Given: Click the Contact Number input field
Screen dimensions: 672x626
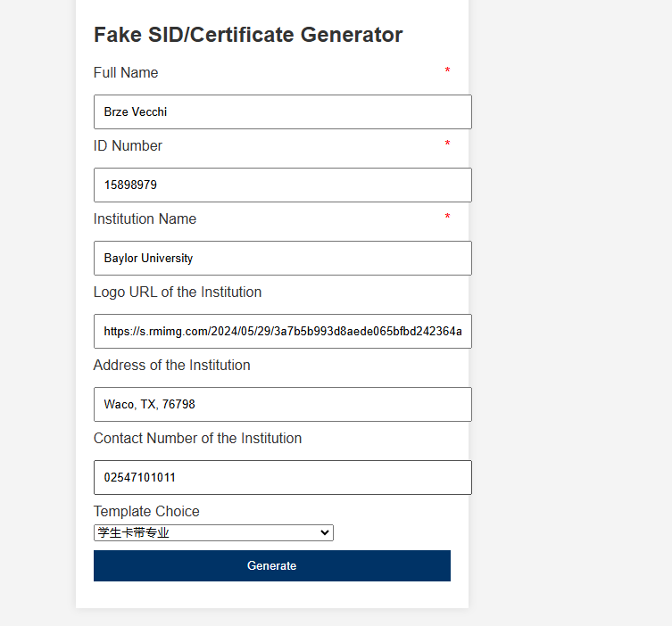Looking at the screenshot, I should click(282, 478).
